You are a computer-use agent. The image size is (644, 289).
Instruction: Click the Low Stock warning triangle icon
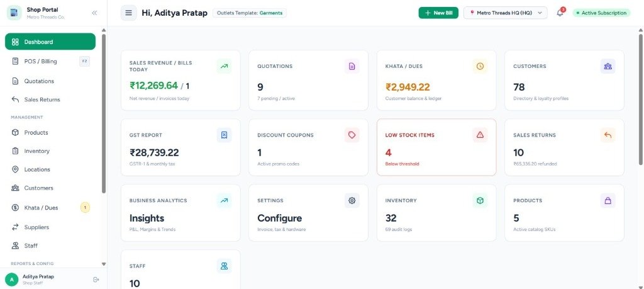pos(480,135)
